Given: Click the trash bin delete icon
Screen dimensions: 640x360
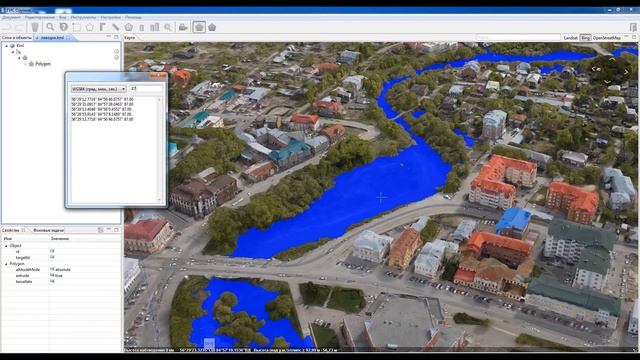Looking at the screenshot, I should point(35,27).
